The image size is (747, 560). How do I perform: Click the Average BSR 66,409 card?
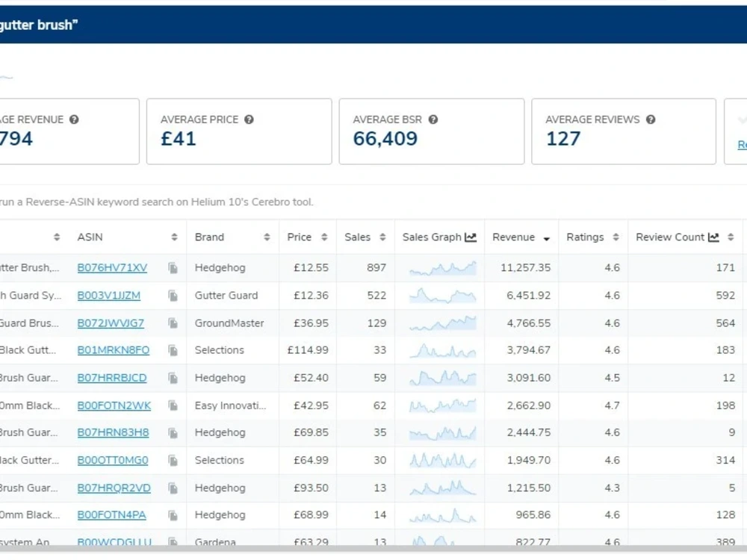[432, 131]
